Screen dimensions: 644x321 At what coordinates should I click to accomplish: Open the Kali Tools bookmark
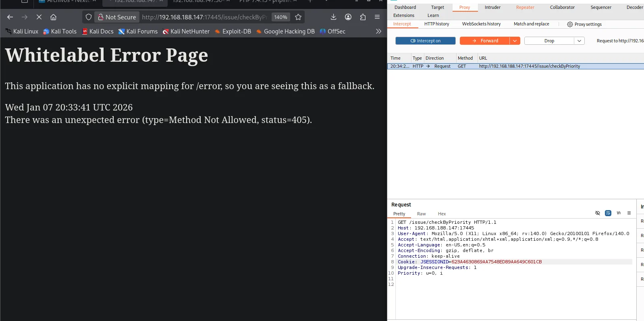click(60, 31)
